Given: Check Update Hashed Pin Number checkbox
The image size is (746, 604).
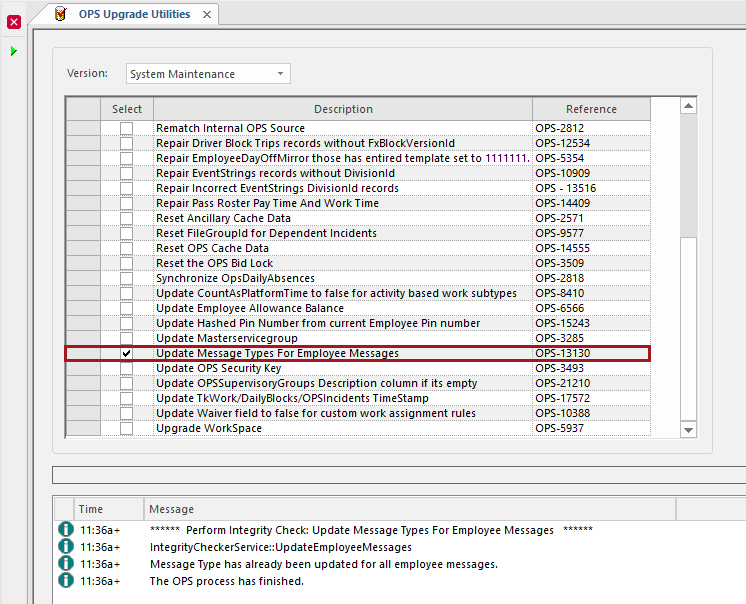Looking at the screenshot, I should click(x=127, y=323).
